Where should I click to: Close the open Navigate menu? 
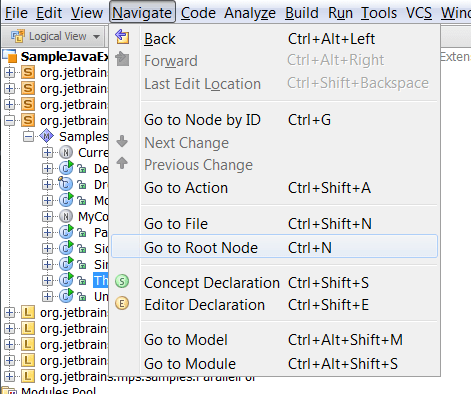point(142,12)
